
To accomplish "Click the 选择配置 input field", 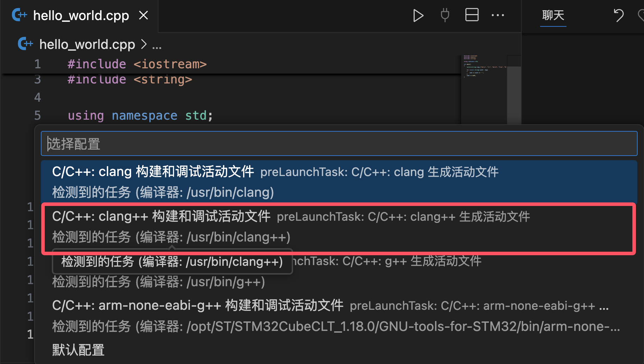I will pyautogui.click(x=339, y=144).
